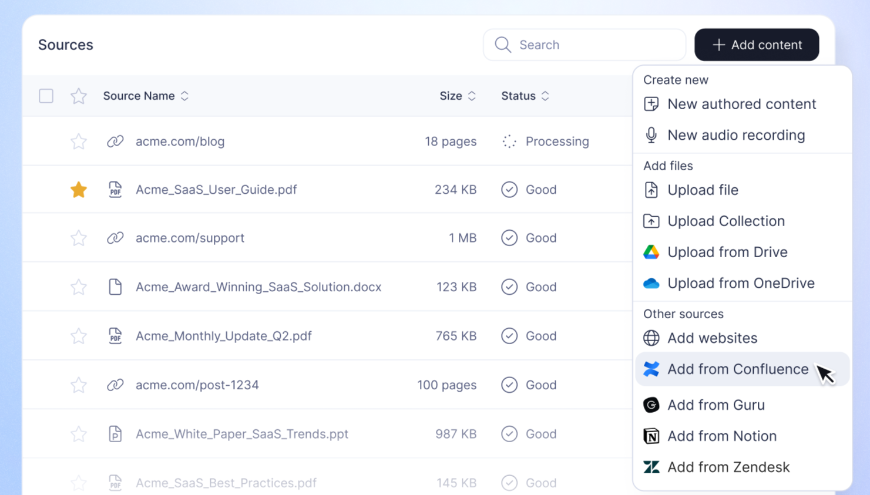
Task: Click the 100 pages size cell
Action: coord(447,385)
